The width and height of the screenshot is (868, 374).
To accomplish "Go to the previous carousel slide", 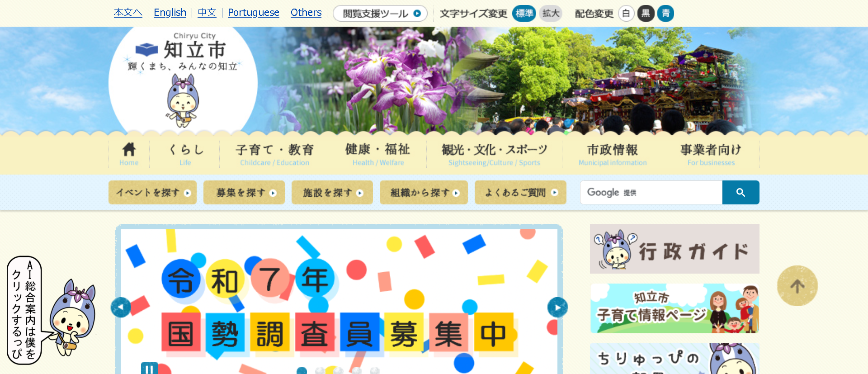I will [121, 308].
